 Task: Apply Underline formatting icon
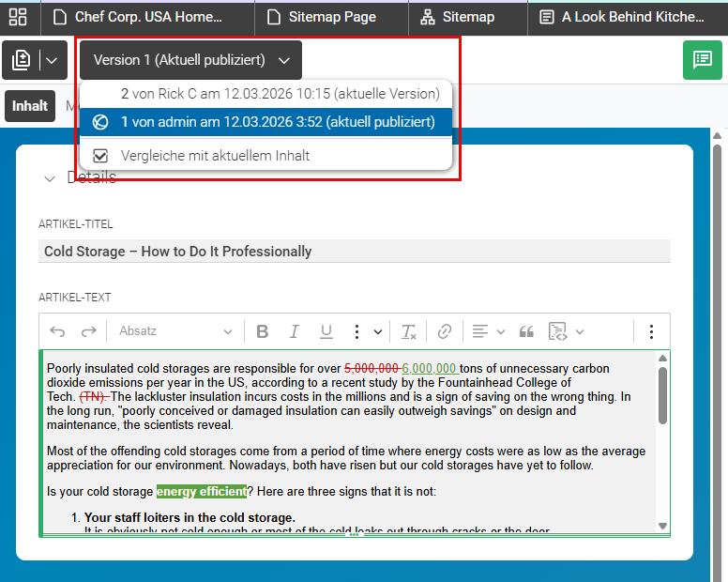[326, 331]
